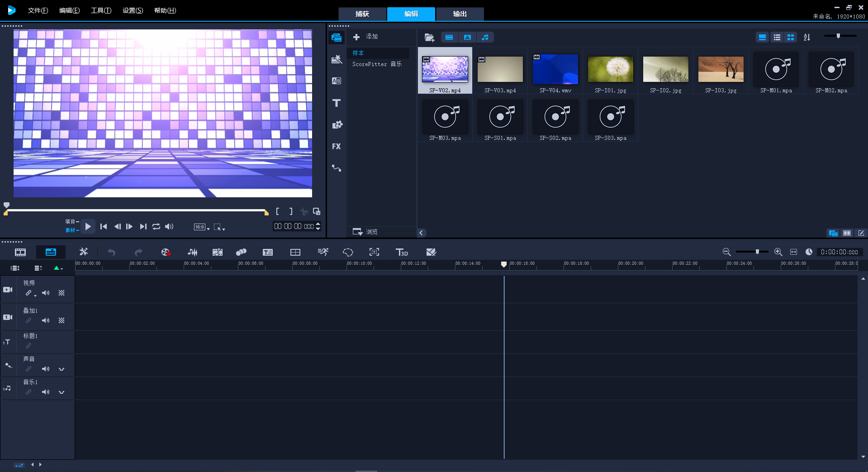Toggle showing photos in library

coord(467,38)
